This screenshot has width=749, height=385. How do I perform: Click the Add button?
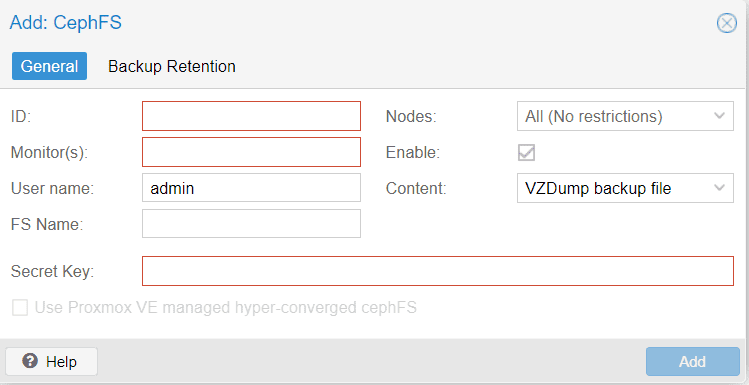click(693, 362)
